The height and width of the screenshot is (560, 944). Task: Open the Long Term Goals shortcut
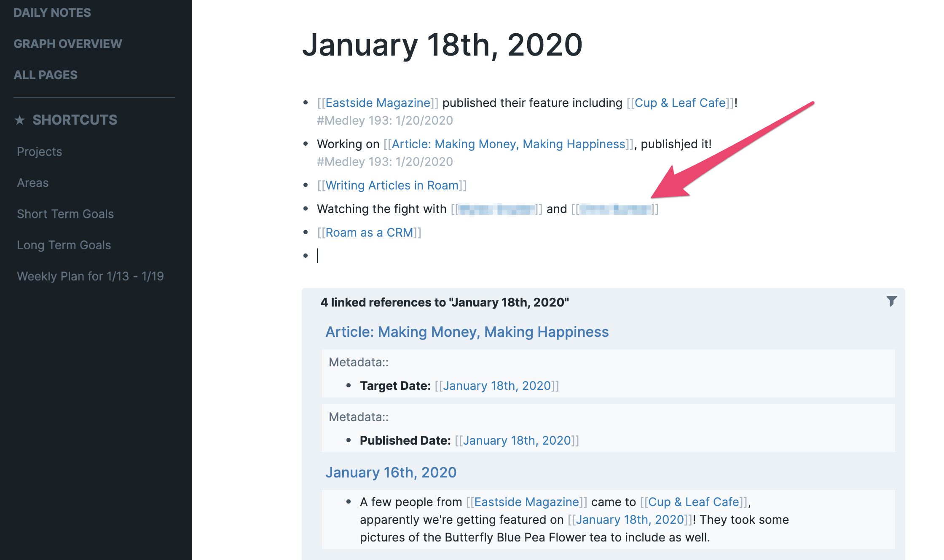click(64, 245)
